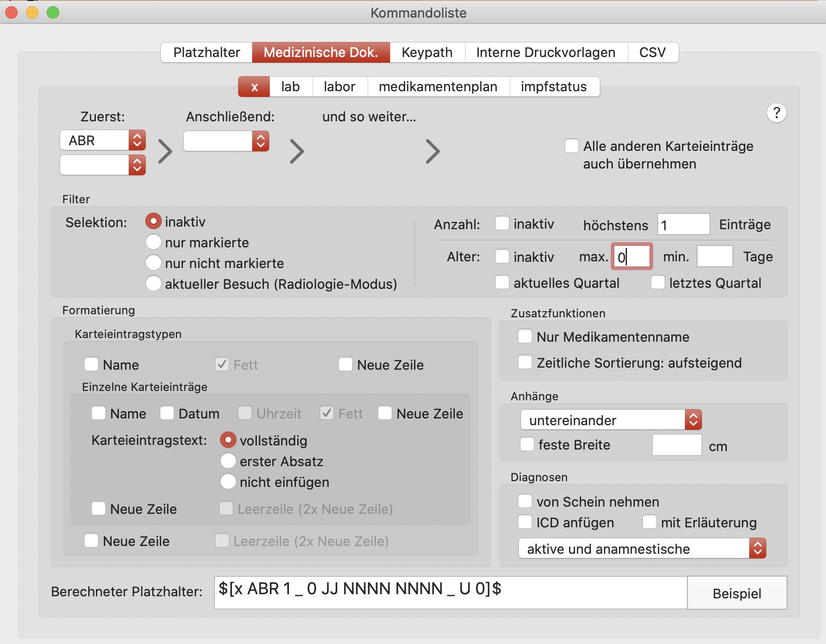Click the Beispiel button
This screenshot has height=644, width=826.
(737, 593)
